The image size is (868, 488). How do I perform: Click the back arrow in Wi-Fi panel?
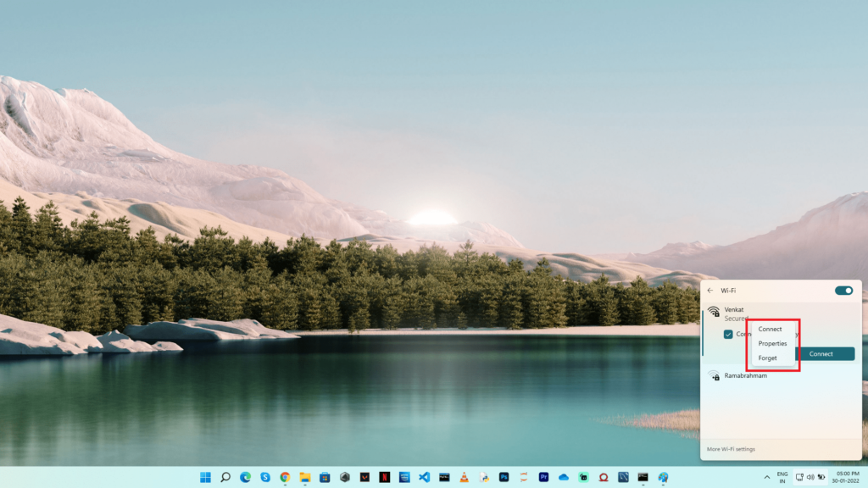(710, 291)
